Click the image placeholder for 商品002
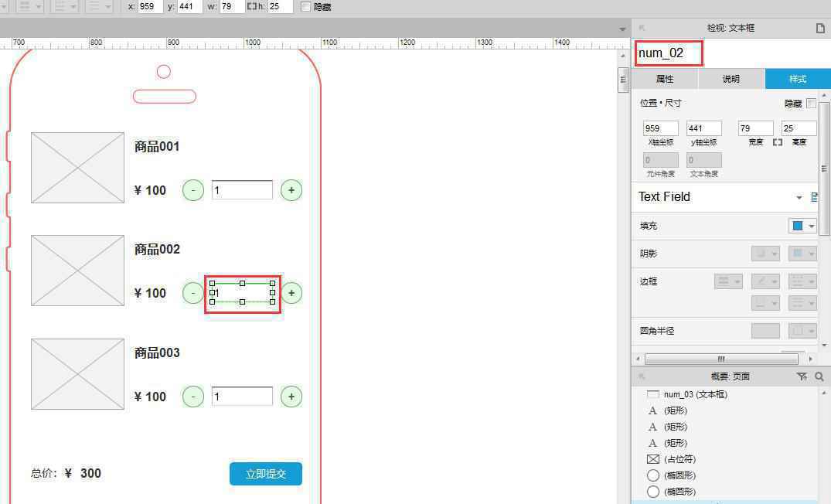831x504 pixels. 77,271
